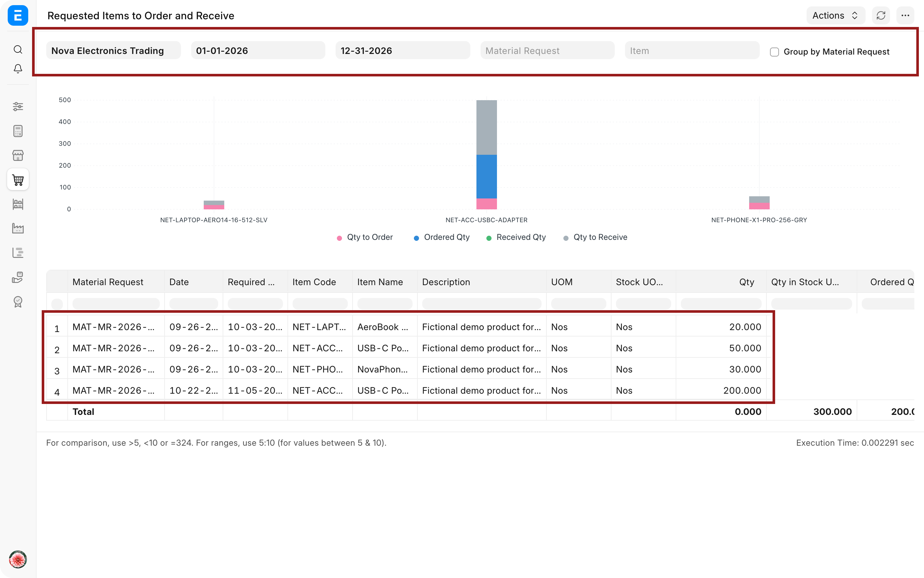Open the notifications bell icon
This screenshot has width=924, height=578.
click(x=18, y=68)
